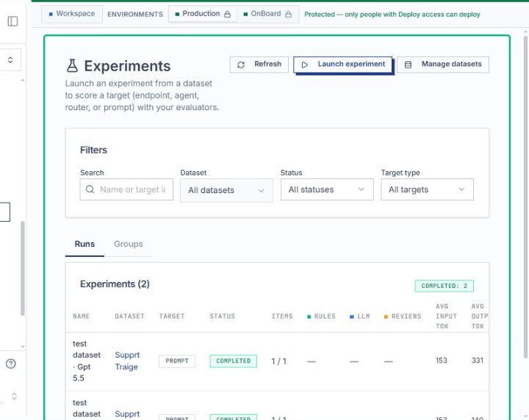The width and height of the screenshot is (529, 420).
Task: Click the Protected deploy access notice
Action: click(x=392, y=14)
